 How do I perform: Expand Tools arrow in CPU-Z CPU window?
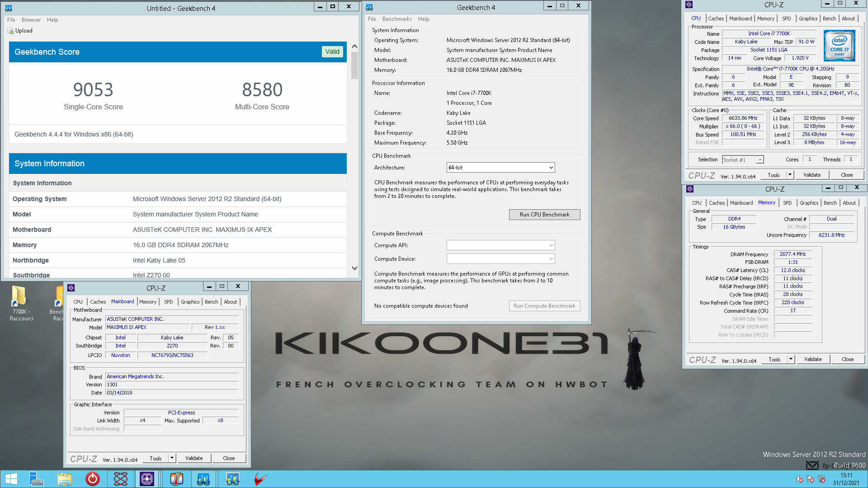pyautogui.click(x=790, y=175)
